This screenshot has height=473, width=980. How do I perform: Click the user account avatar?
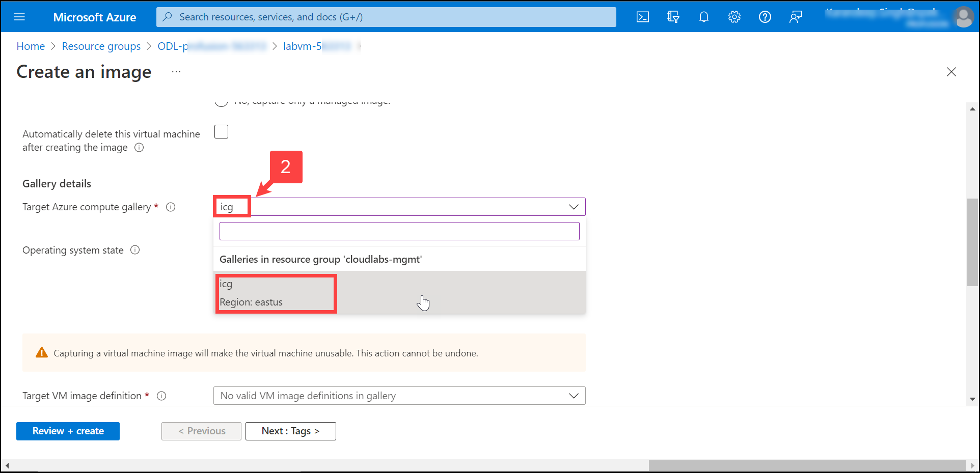pos(964,17)
